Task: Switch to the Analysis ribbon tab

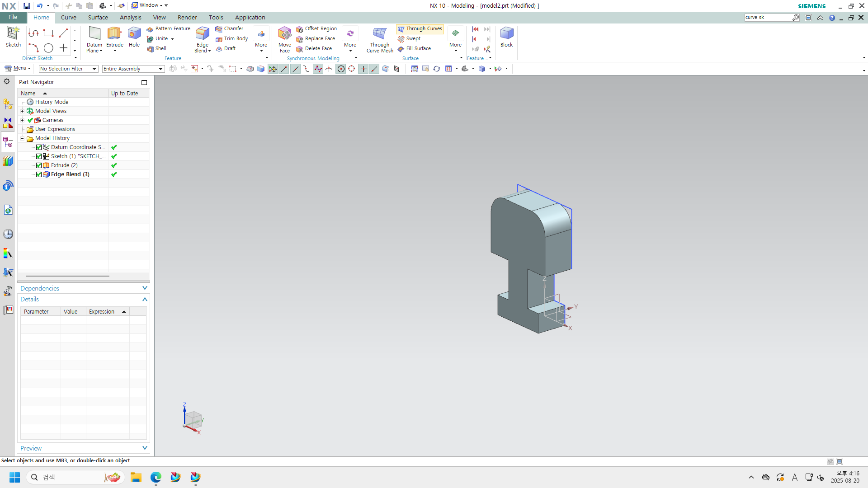Action: point(130,17)
